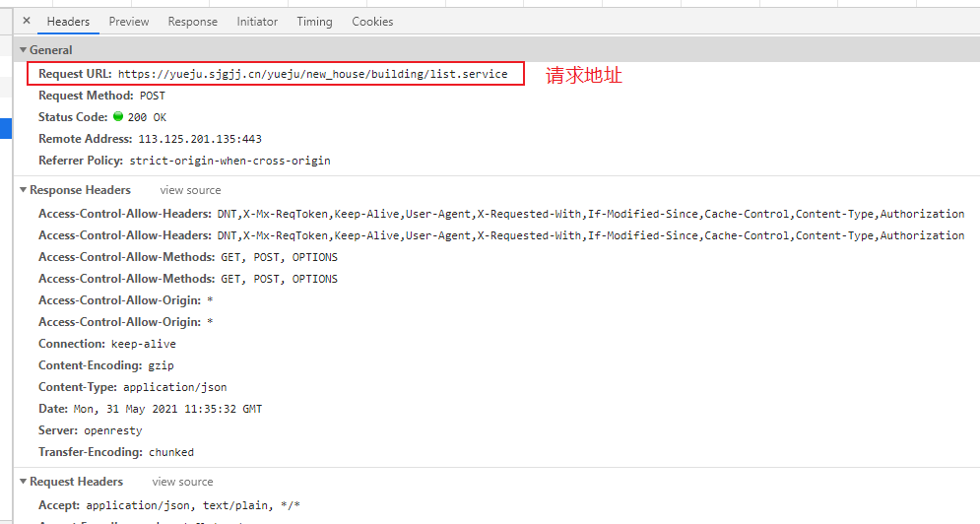Click the Date header value

coord(167,409)
